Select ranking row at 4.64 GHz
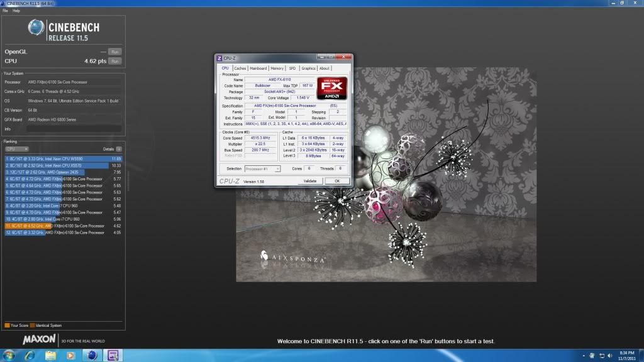This screenshot has width=644, height=362. [64, 185]
